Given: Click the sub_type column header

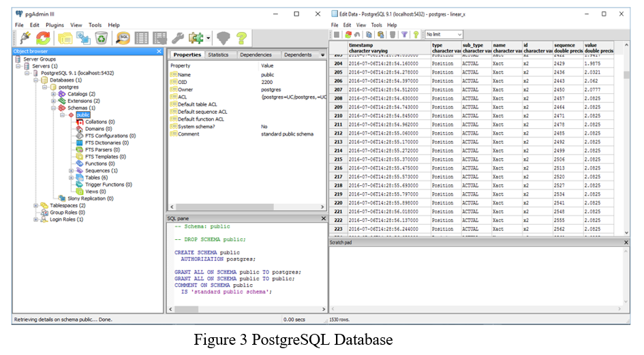Looking at the screenshot, I should (x=476, y=48).
